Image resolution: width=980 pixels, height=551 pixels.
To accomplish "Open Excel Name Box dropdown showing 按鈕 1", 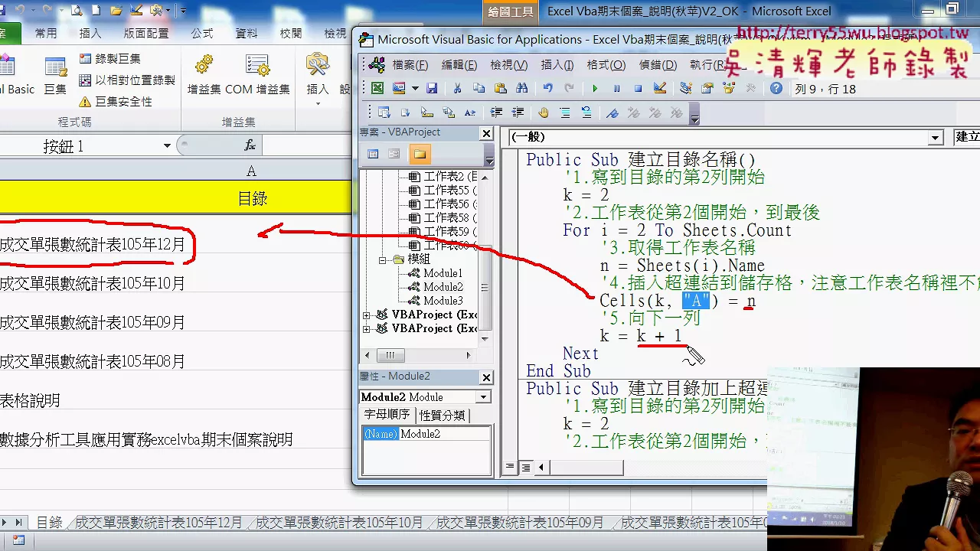I will pos(167,146).
